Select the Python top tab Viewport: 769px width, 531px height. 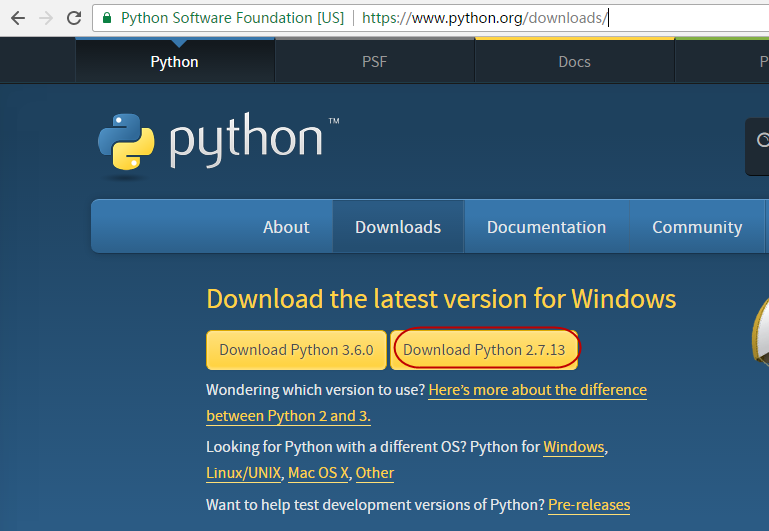[x=174, y=62]
